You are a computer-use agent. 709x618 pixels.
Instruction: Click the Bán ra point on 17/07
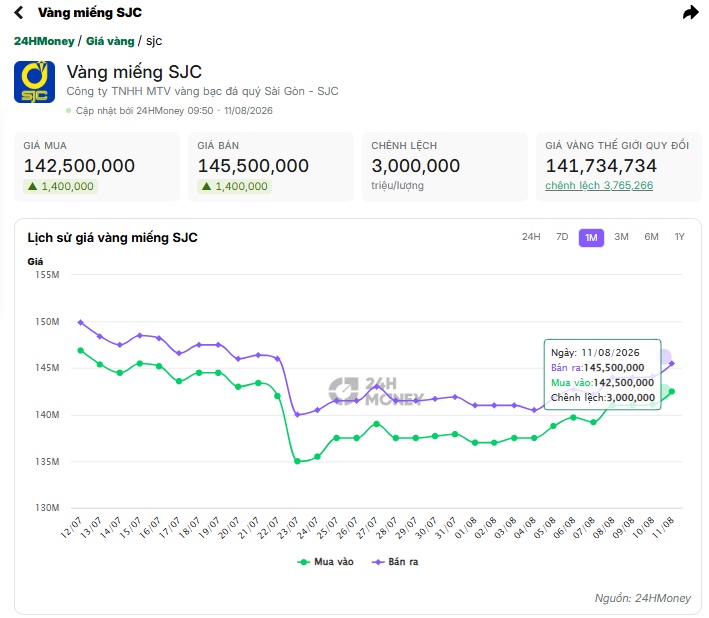point(179,354)
